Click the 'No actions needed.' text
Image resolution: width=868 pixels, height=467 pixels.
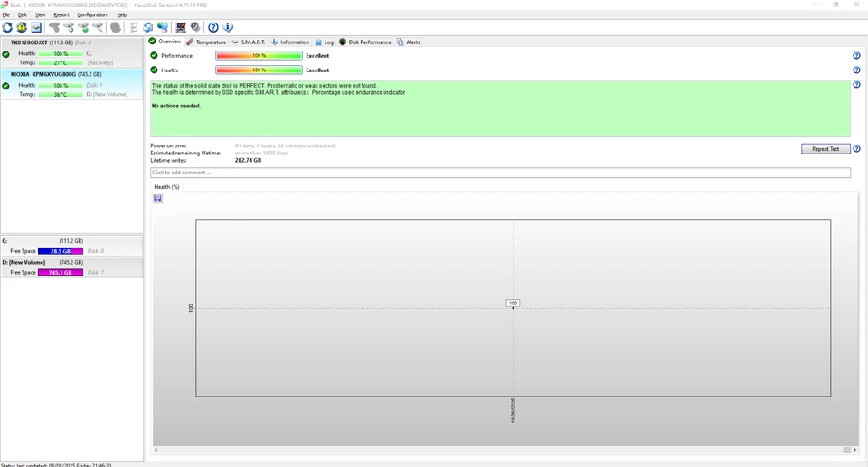tap(176, 107)
